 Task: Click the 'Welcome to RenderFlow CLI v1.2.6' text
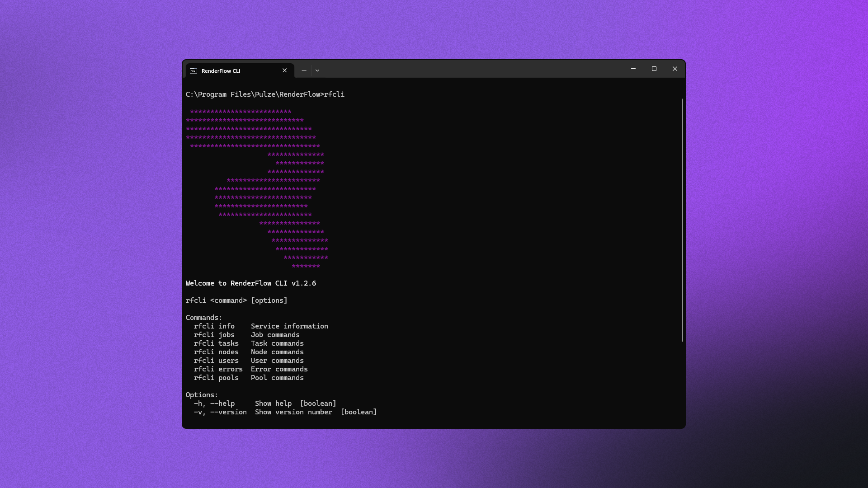(x=251, y=283)
